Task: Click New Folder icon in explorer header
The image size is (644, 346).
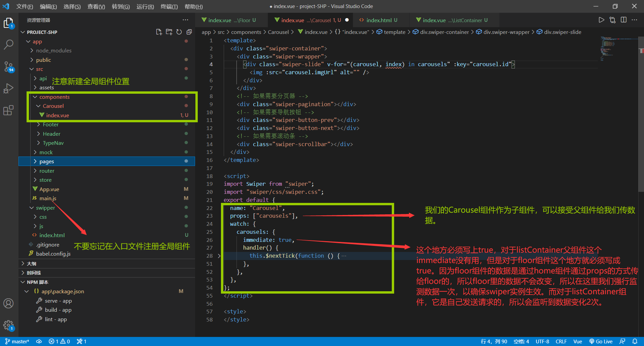Action: [169, 32]
